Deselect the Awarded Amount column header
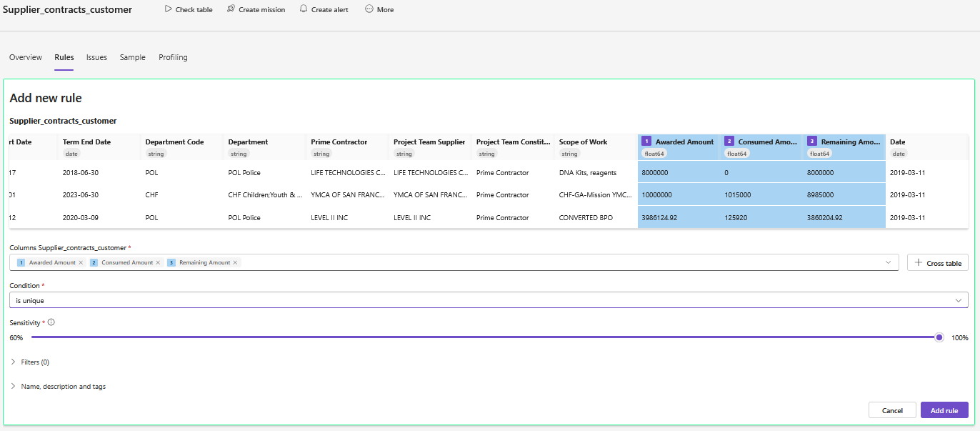980x431 pixels. (679, 142)
